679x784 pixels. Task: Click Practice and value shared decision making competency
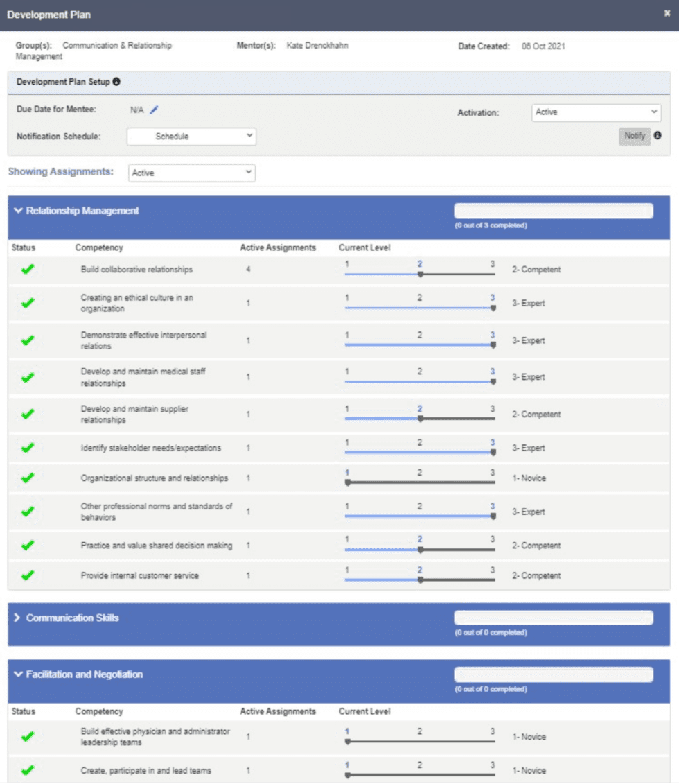[156, 546]
